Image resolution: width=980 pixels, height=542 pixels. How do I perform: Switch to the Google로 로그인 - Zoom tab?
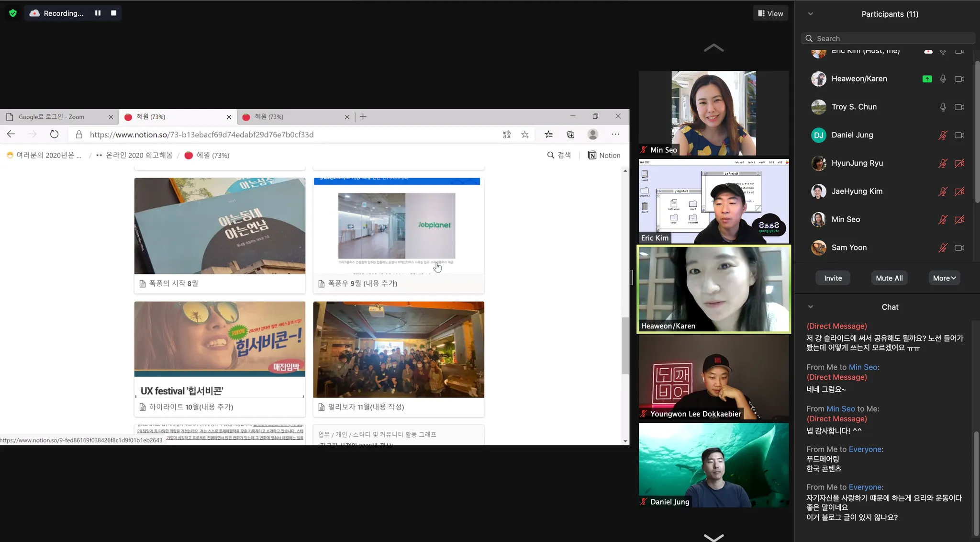(52, 117)
